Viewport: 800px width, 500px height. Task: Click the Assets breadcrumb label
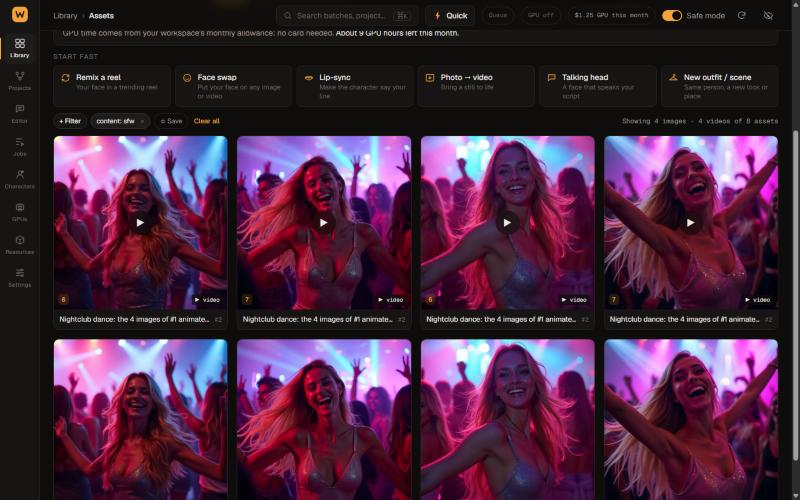(x=101, y=16)
